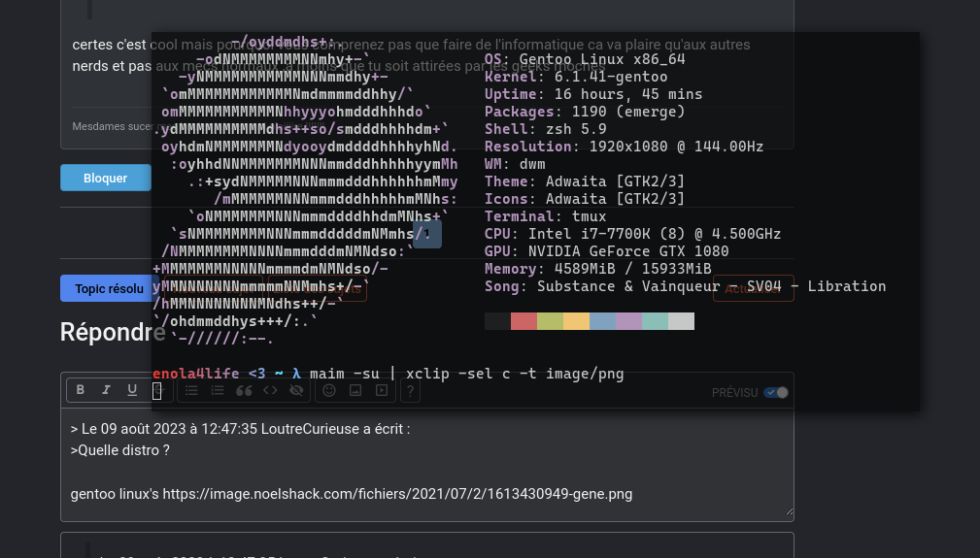This screenshot has height=558, width=980.
Task: Open the emoji smiley picker
Action: (329, 391)
